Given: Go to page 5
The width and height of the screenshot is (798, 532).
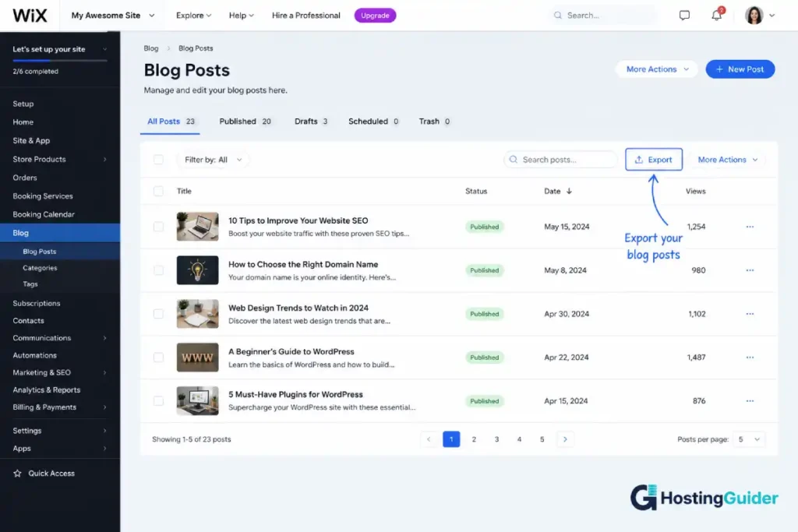Looking at the screenshot, I should point(542,439).
